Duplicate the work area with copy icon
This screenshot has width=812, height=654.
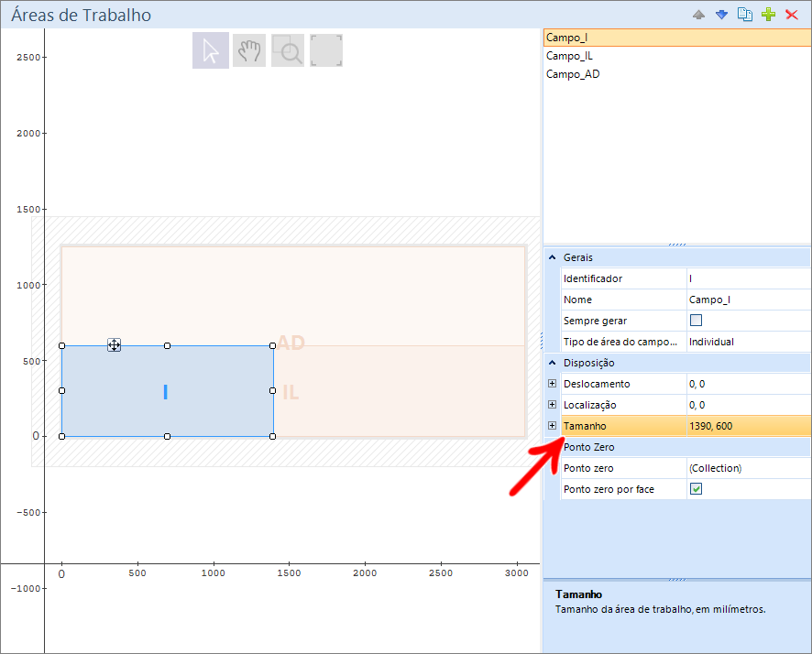point(745,15)
